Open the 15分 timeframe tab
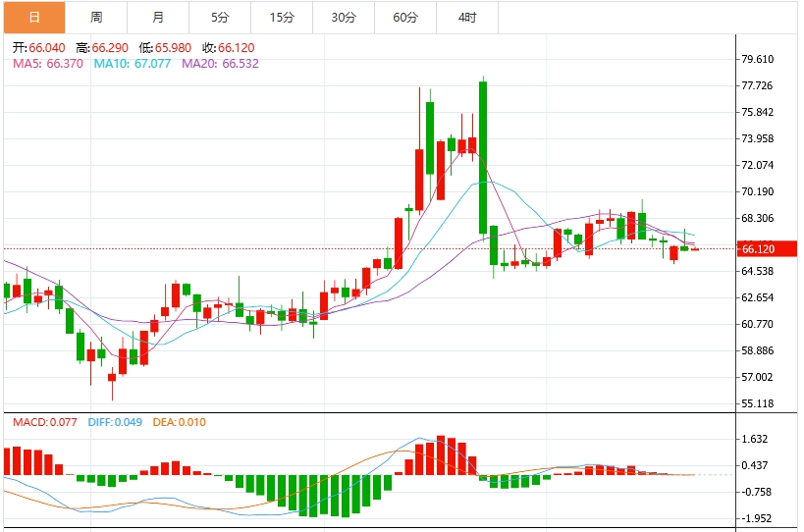The width and height of the screenshot is (804, 532). [282, 18]
